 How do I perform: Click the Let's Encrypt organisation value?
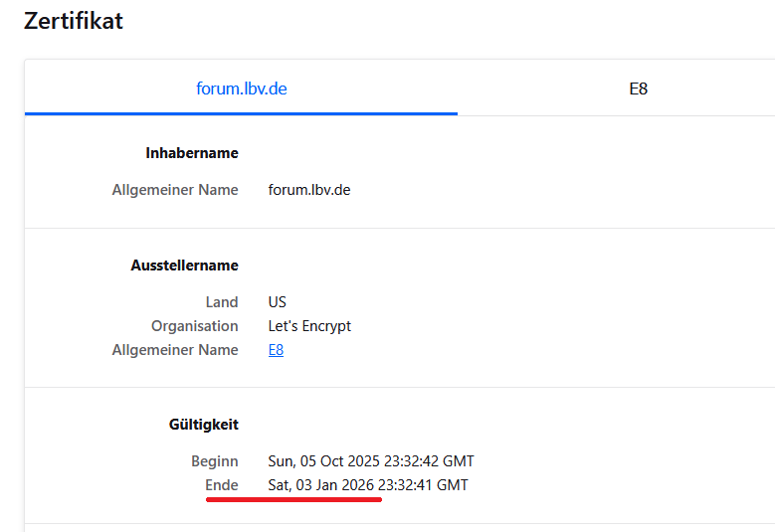[309, 326]
